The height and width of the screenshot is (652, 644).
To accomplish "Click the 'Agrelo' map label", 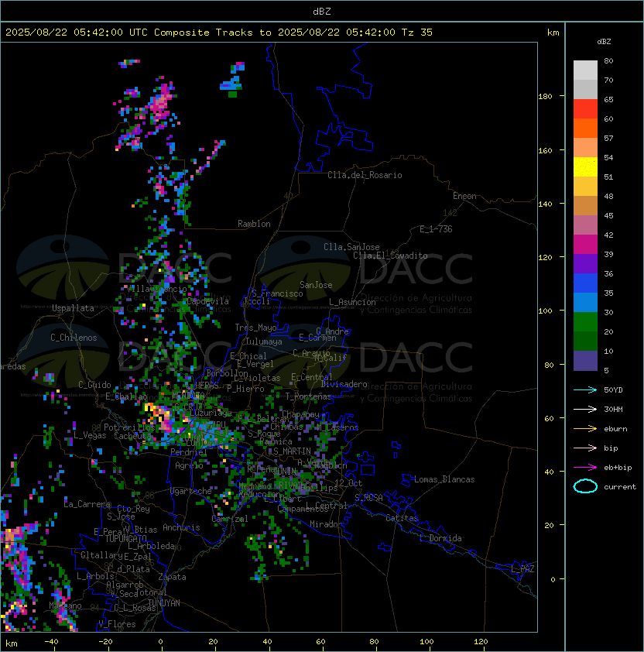I will (x=189, y=465).
